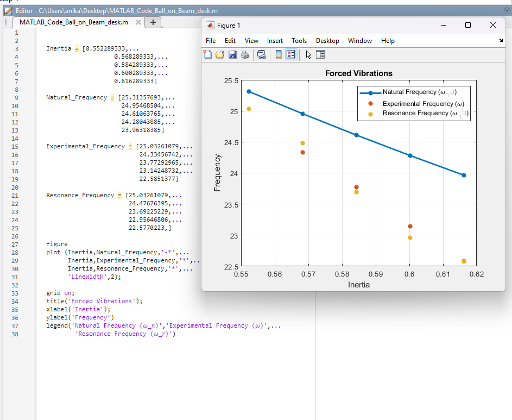This screenshot has width=512, height=420.
Task: Add a new editor tab with plus button
Action: [153, 22]
